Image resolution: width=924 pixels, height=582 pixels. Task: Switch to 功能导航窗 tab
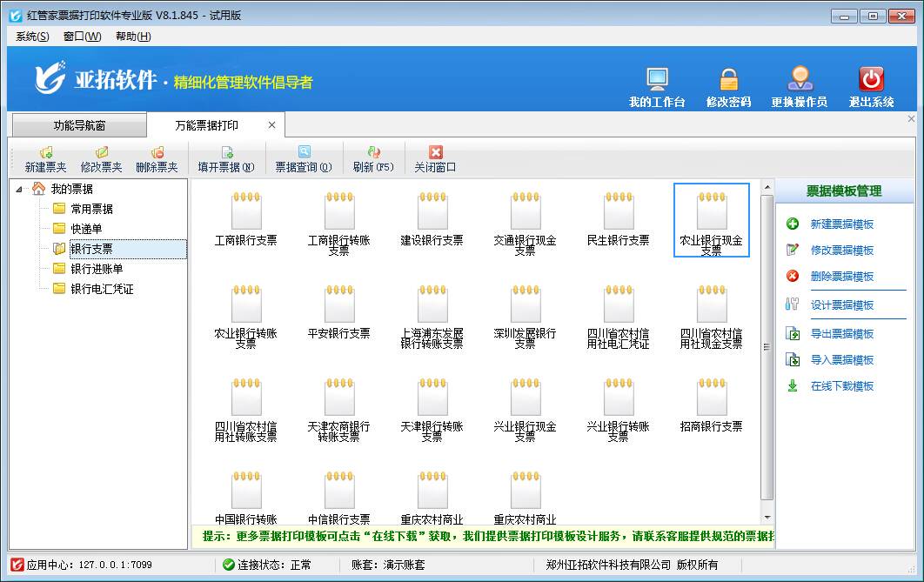point(79,125)
